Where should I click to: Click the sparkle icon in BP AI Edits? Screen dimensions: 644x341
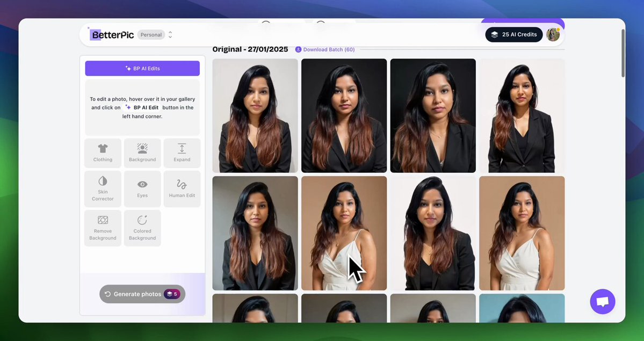(x=128, y=69)
